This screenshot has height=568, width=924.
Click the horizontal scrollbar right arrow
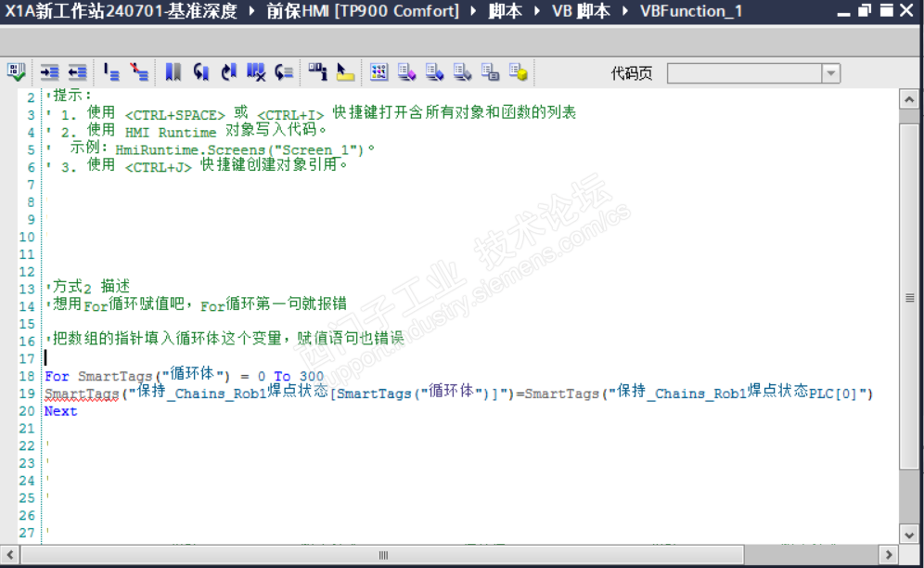click(x=889, y=555)
